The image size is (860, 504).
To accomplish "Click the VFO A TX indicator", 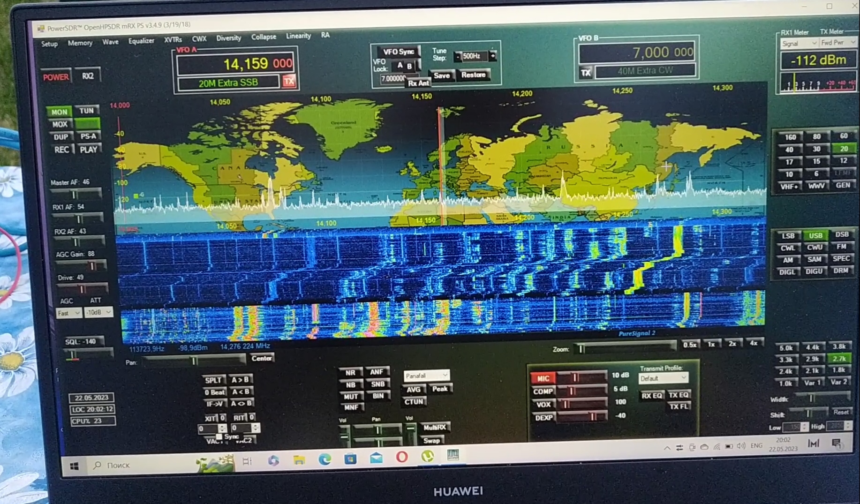I will 289,82.
